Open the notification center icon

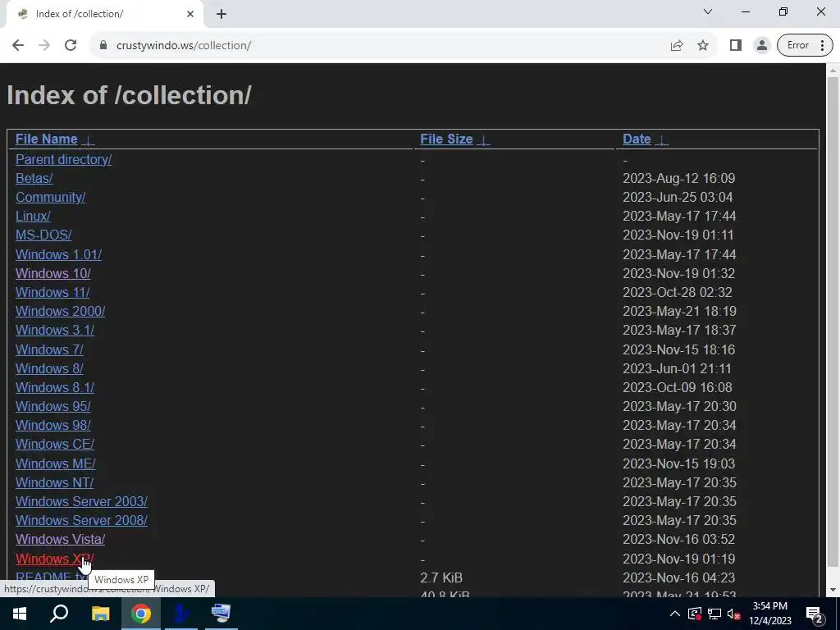click(x=814, y=614)
